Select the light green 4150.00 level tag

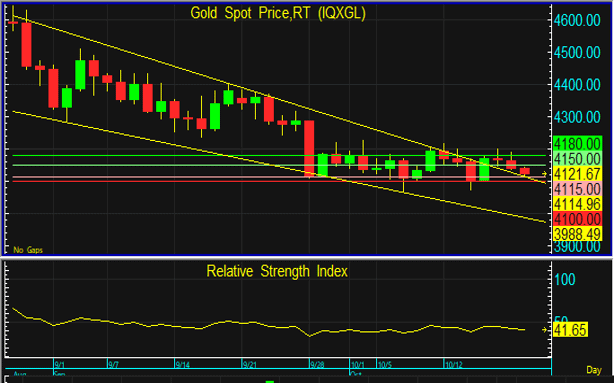point(577,159)
